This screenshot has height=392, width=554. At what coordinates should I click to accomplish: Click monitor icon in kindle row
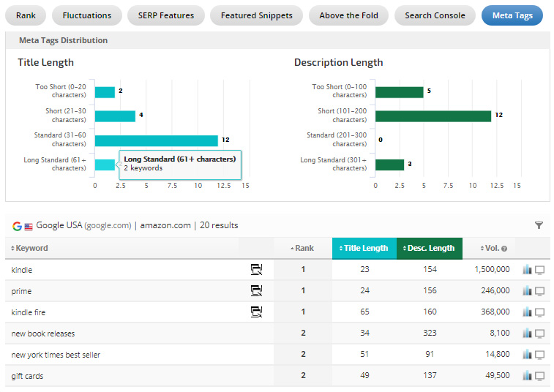[x=540, y=270]
